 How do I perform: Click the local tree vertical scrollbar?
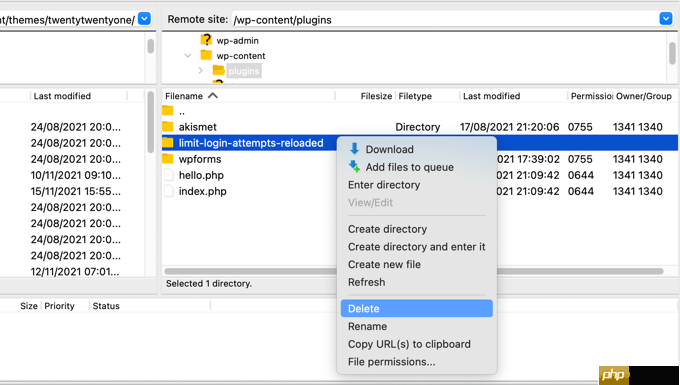point(150,46)
